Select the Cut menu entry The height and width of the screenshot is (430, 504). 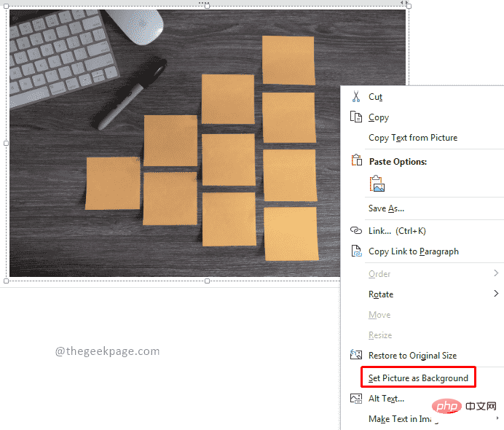click(x=375, y=97)
